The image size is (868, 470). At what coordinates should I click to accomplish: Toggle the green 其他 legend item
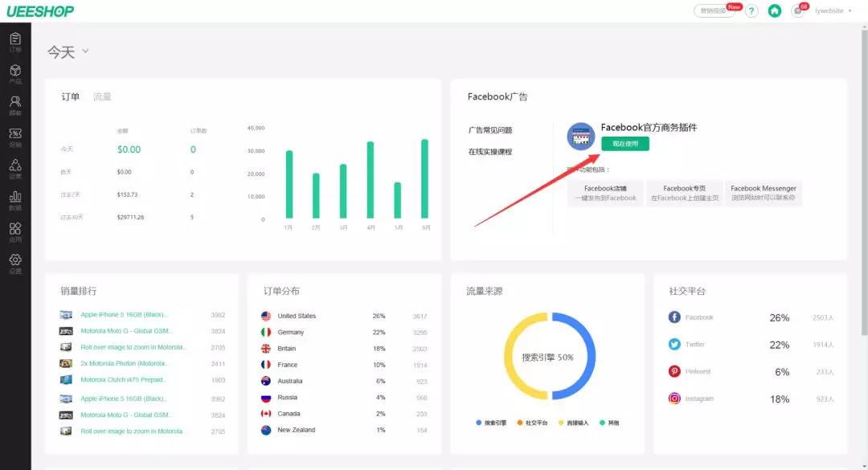click(609, 423)
